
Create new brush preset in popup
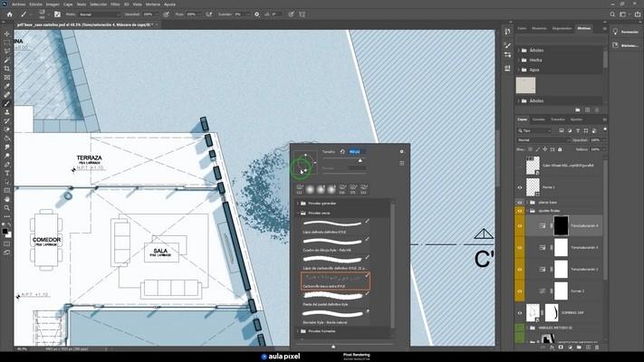(x=401, y=163)
